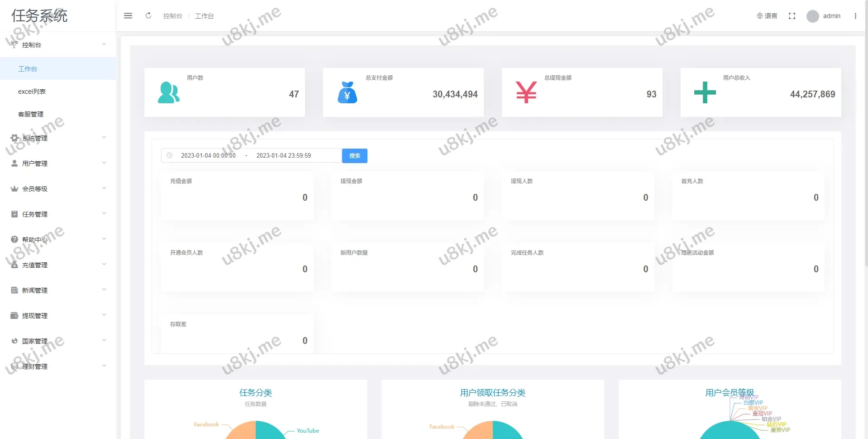Click the refresh page icon
Image resolution: width=868 pixels, height=439 pixels.
point(148,16)
